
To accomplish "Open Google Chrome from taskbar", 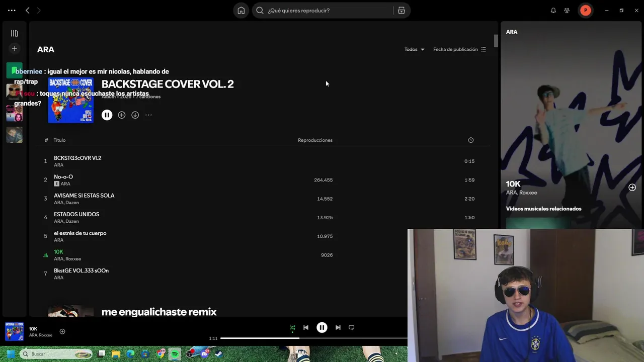I will point(160,354).
